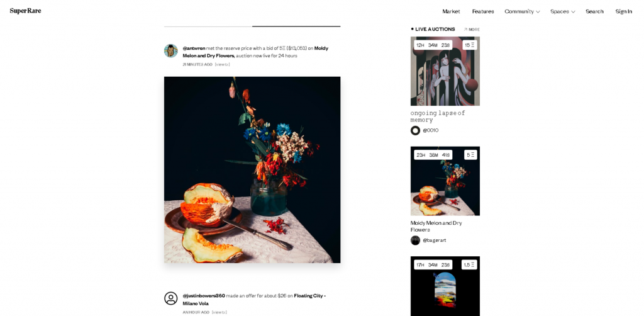This screenshot has width=644, height=316.
Task: View transaction link under antwren's bid
Action: click(x=222, y=64)
